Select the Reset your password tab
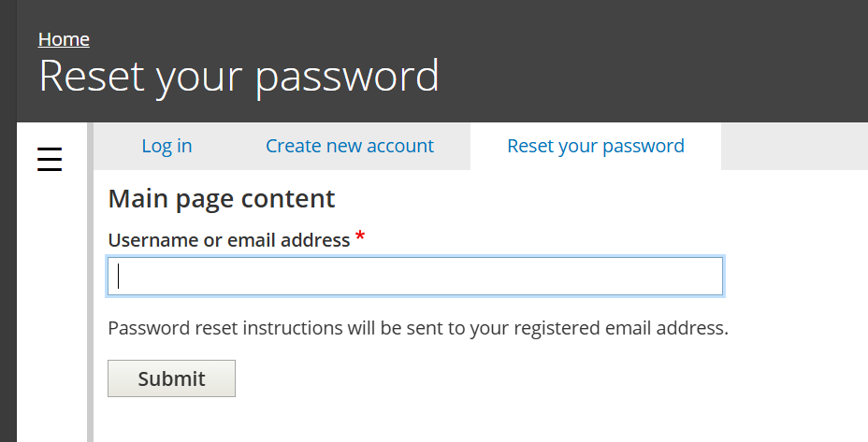This screenshot has width=868, height=442. 595,146
